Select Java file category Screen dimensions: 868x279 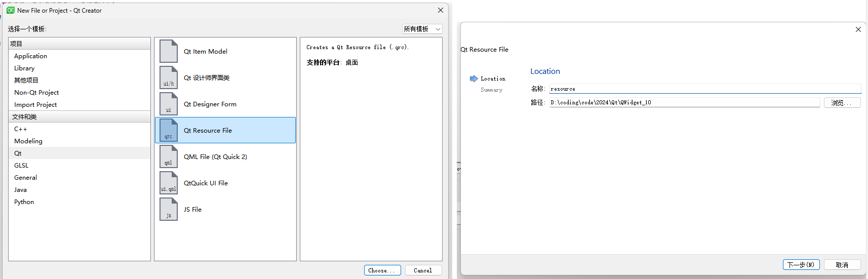[80, 190]
